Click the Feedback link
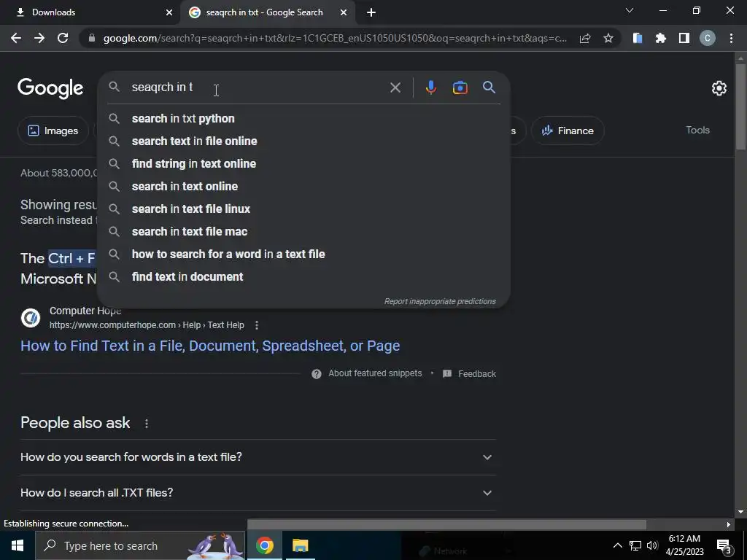The image size is (747, 560). 477,374
